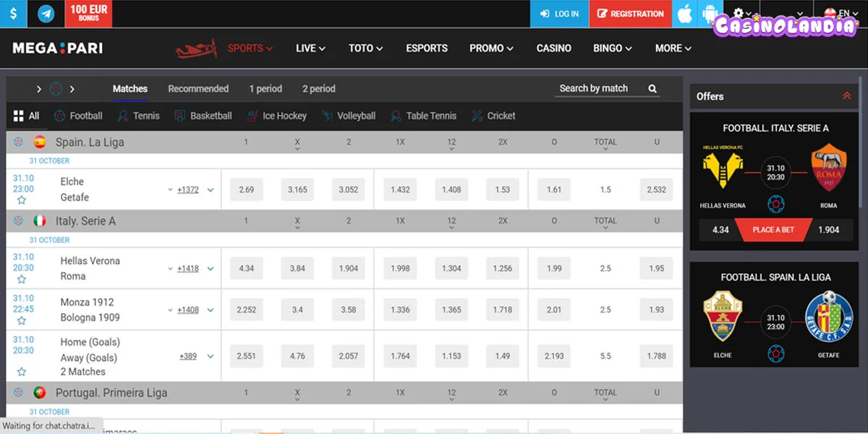Click football icon beside Spain La Liga
The width and height of the screenshot is (868, 434).
pyautogui.click(x=18, y=142)
